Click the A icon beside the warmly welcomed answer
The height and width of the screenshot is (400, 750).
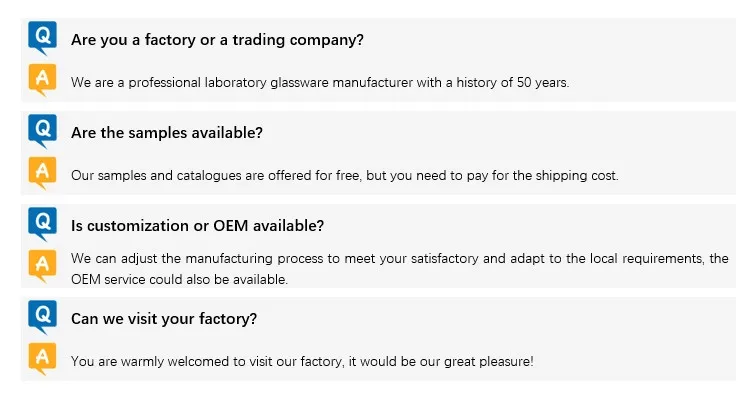42,359
